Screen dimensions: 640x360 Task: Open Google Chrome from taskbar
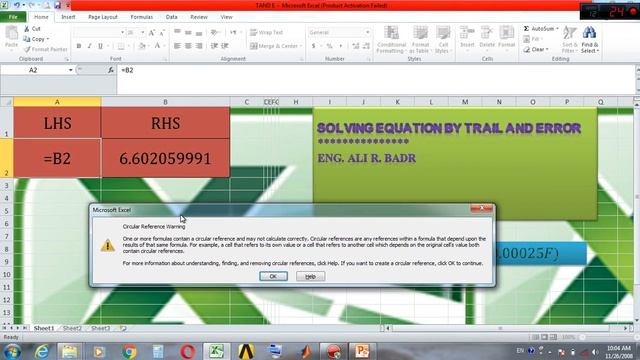click(x=129, y=351)
